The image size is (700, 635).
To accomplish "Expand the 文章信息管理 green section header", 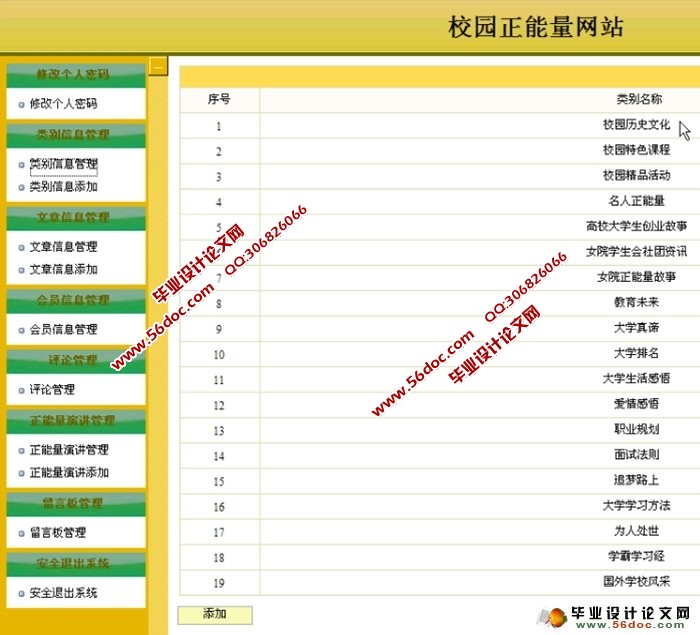I will pos(76,218).
